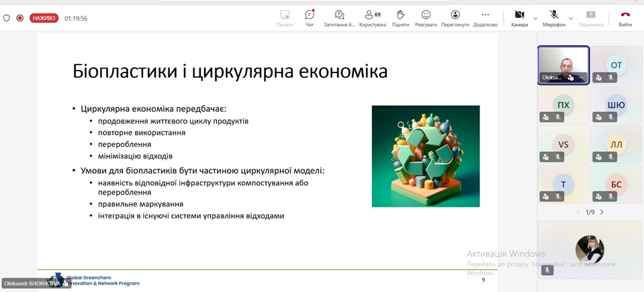Click the greyed-out Почати button
Screen dimensions: 644x292
285,19
